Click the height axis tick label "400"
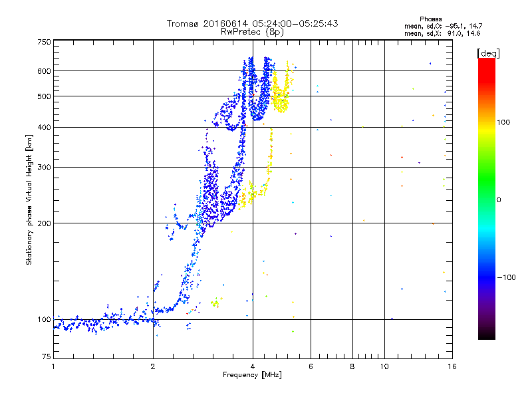Screen dimensions: 532x399 click(44, 127)
